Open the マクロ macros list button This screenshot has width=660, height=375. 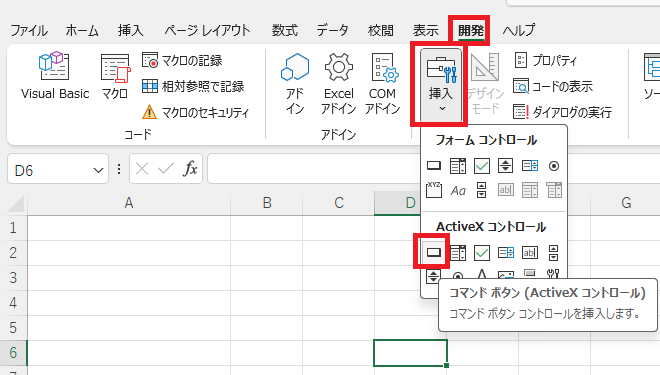[x=115, y=76]
